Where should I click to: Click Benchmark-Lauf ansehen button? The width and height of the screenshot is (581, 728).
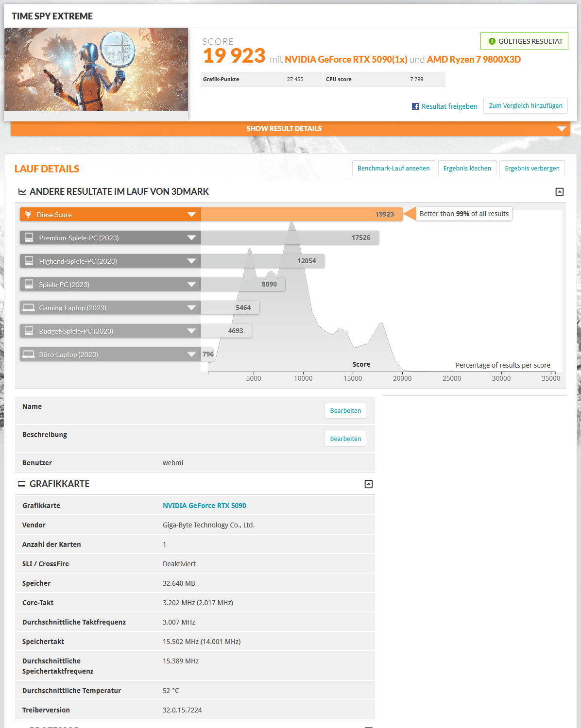[x=393, y=169]
